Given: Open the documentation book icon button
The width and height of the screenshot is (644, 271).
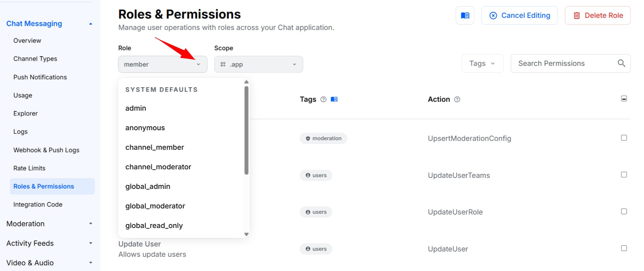Looking at the screenshot, I should [x=465, y=15].
